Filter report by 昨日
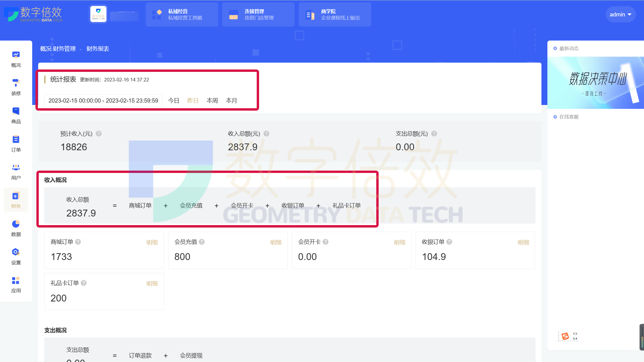Viewport: 644px width, 362px height. (x=193, y=100)
